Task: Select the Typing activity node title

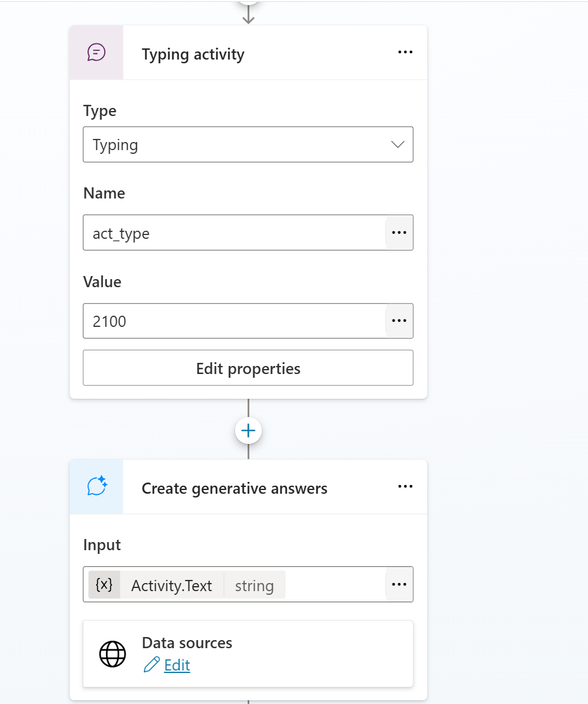Action: point(193,55)
